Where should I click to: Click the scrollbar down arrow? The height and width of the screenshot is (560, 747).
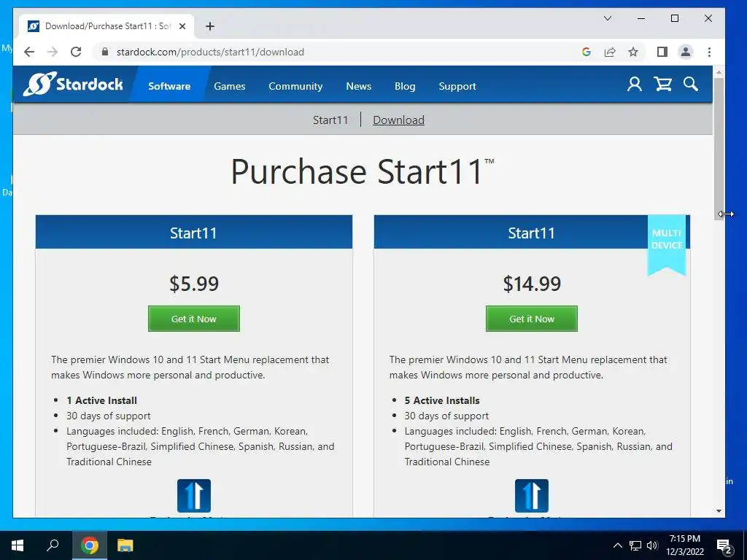pyautogui.click(x=719, y=511)
